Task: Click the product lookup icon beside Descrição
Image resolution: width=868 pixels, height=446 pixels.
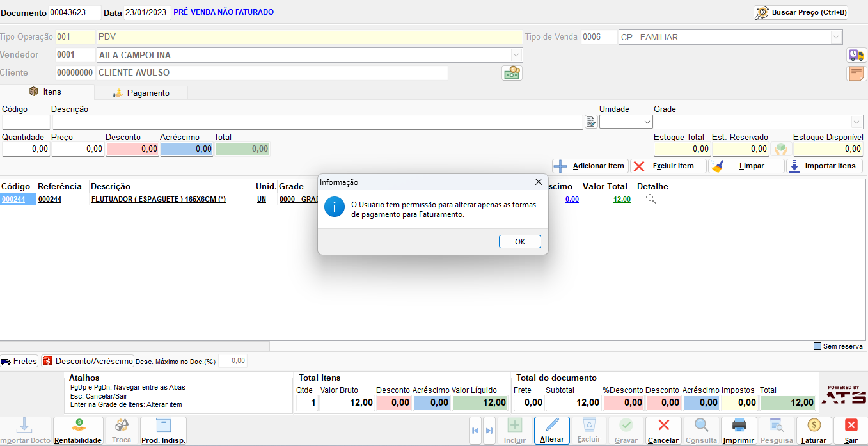Action: point(591,122)
